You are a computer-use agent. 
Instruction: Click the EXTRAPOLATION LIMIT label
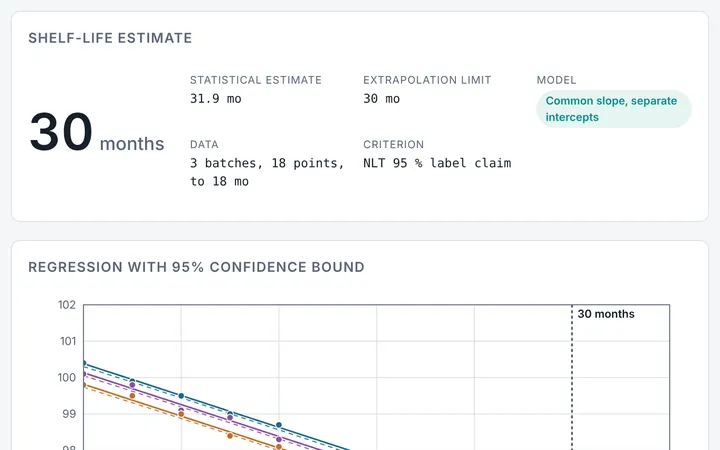(x=427, y=80)
